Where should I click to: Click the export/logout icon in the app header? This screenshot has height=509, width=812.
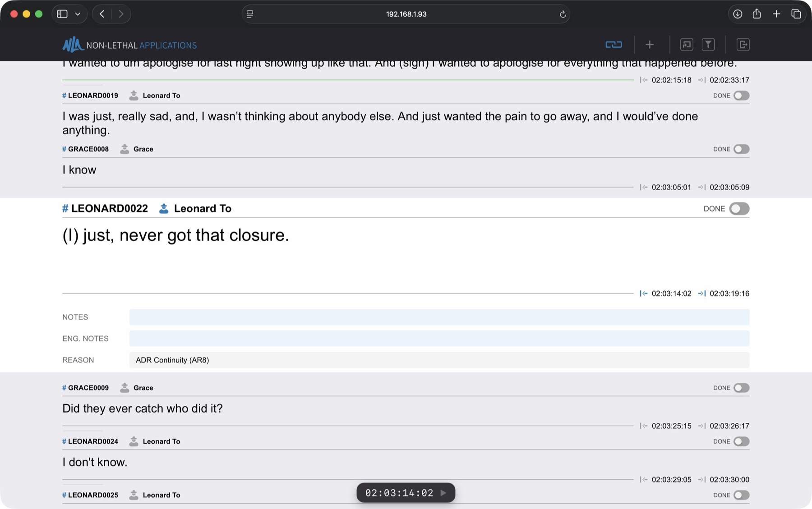[x=743, y=45]
